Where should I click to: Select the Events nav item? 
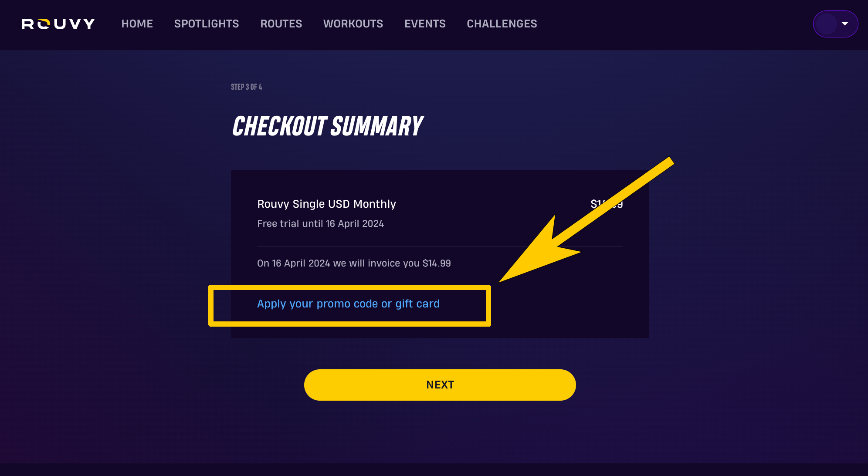pos(425,24)
